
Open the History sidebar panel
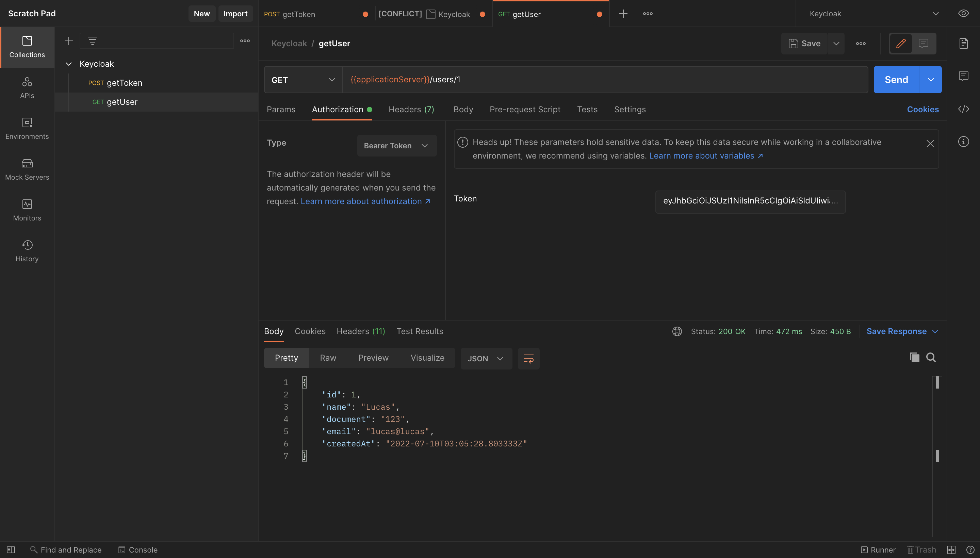(x=27, y=251)
